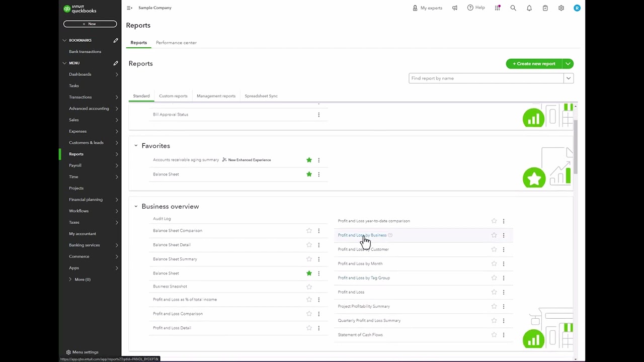The height and width of the screenshot is (362, 644).
Task: Open more options for Balance Sheet Comparison
Action: coord(318,231)
